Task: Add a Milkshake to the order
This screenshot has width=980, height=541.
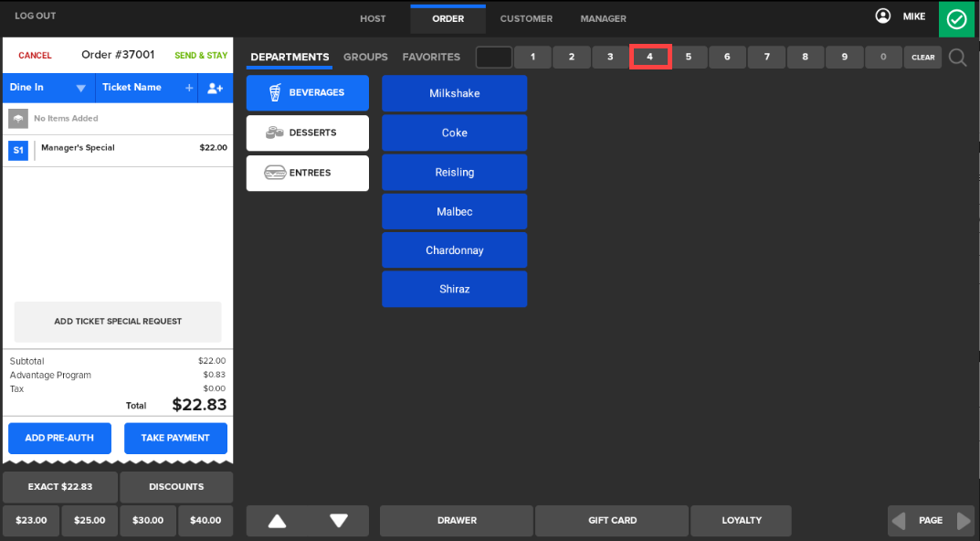Action: point(454,93)
